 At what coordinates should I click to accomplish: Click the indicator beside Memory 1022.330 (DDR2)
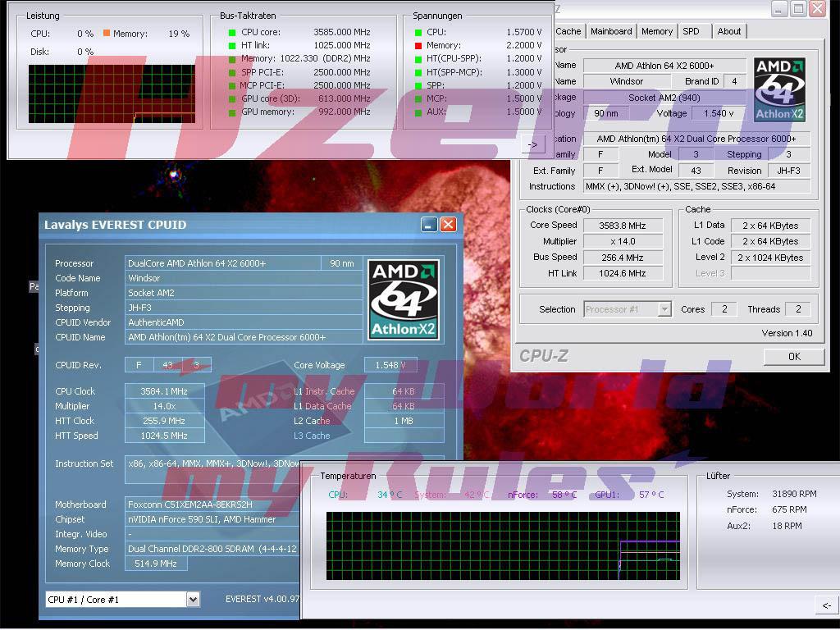[x=232, y=59]
